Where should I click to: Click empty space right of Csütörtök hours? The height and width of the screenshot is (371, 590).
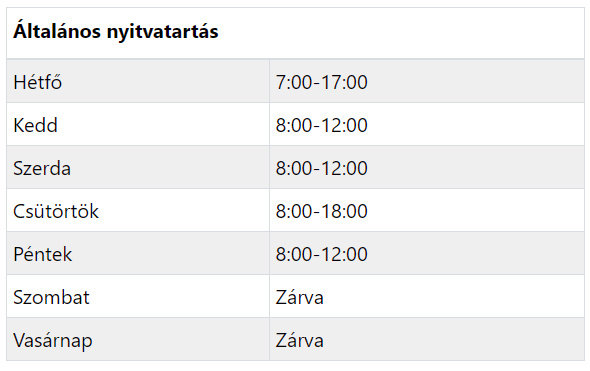[476, 210]
